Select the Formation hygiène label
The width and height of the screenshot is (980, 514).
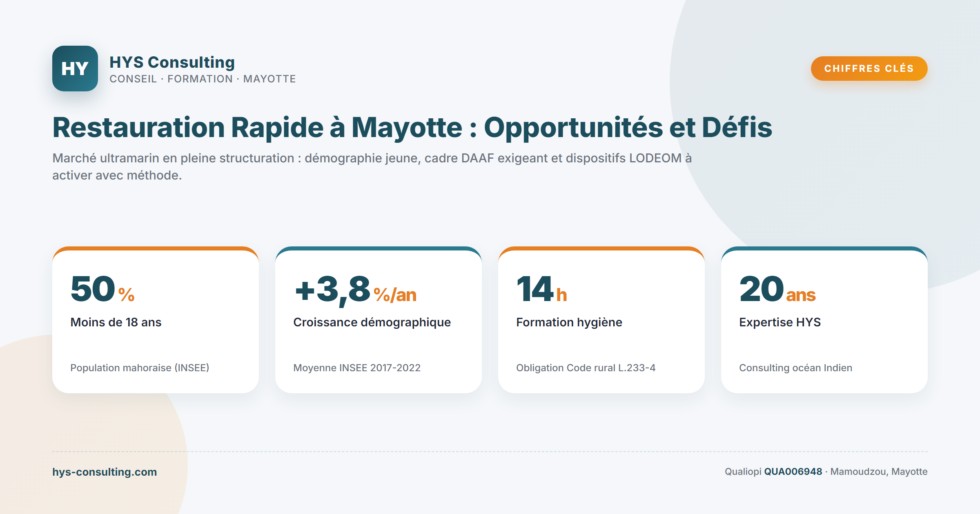569,322
